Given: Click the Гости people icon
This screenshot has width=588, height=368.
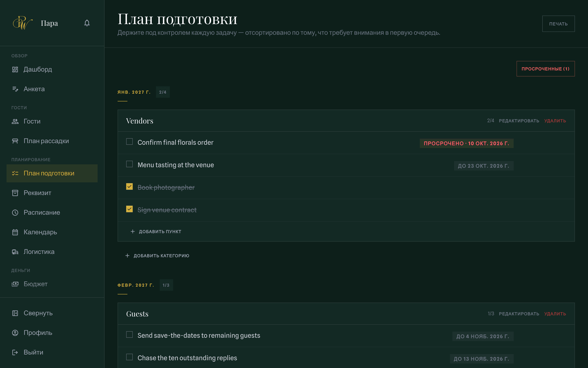Looking at the screenshot, I should click(x=15, y=121).
